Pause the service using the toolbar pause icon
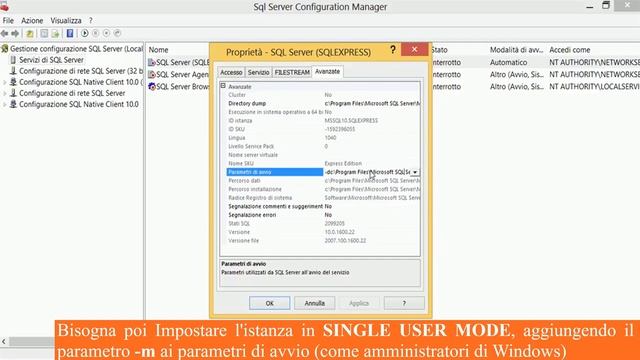640x360 pixels. (x=96, y=33)
